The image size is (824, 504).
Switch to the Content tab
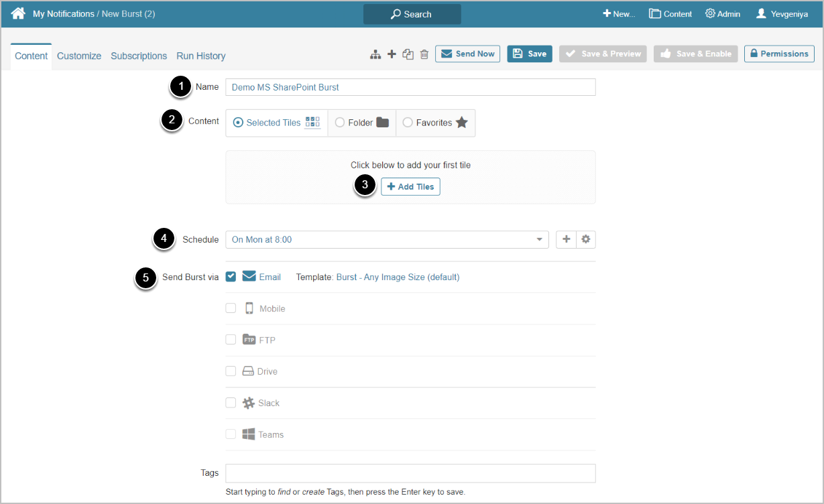tap(32, 56)
